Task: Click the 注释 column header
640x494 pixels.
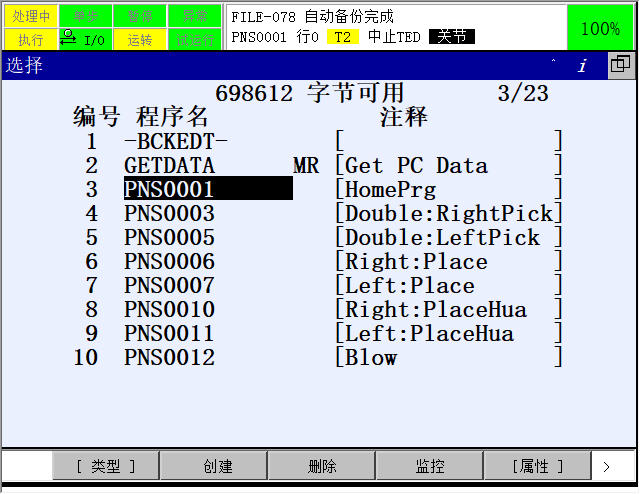Action: pos(404,117)
